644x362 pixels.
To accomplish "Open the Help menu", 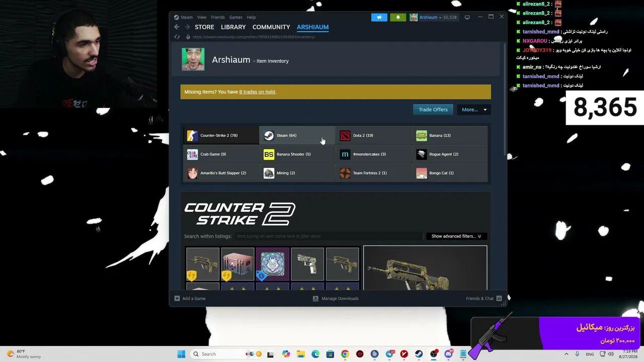I will click(251, 17).
